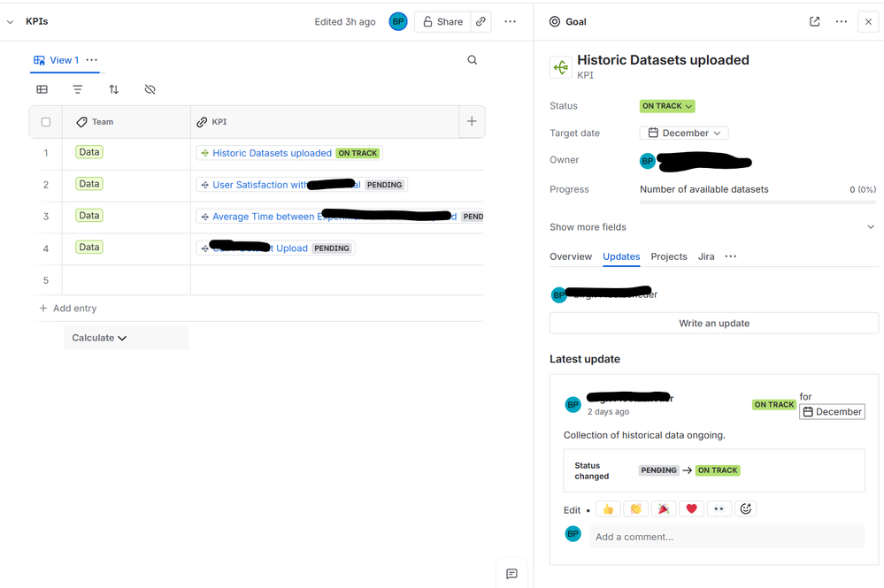Toggle hidden fields eye-slash icon

pyautogui.click(x=150, y=89)
